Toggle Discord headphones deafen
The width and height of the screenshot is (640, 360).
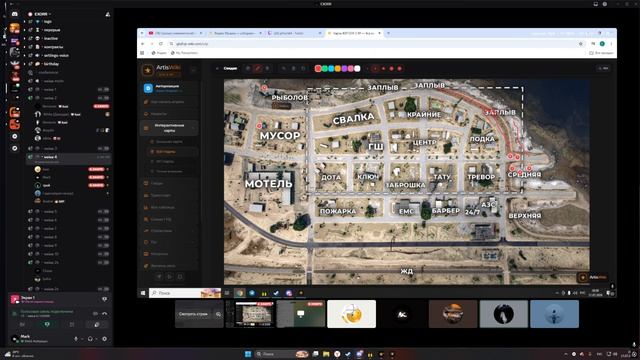[90, 339]
